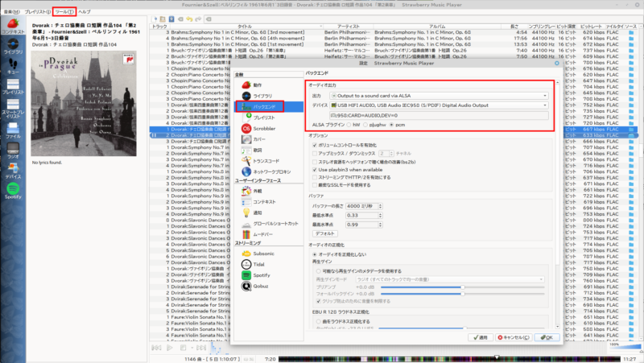Select the hw ALSA plugin radio button
This screenshot has width=644, height=363.
(x=349, y=125)
